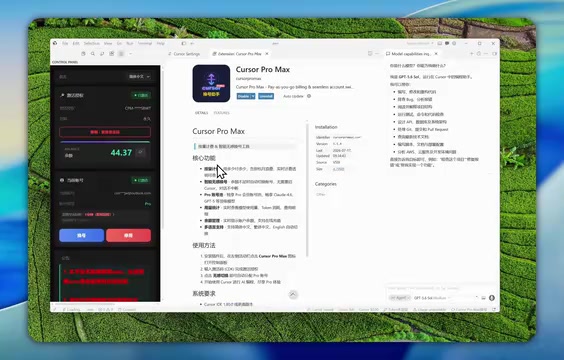Open the Source Control view icon
The height and width of the screenshot is (360, 564).
tap(102, 54)
